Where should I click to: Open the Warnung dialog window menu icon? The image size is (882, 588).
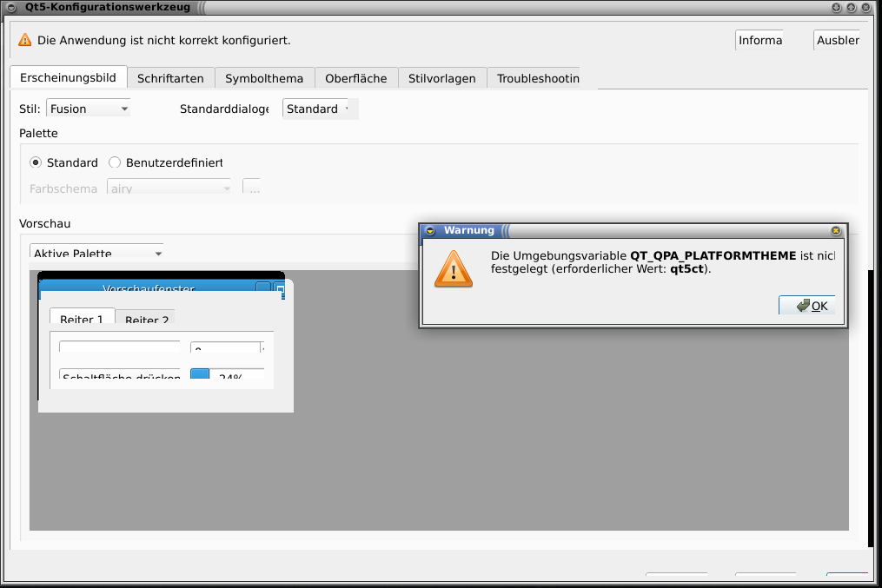(428, 231)
